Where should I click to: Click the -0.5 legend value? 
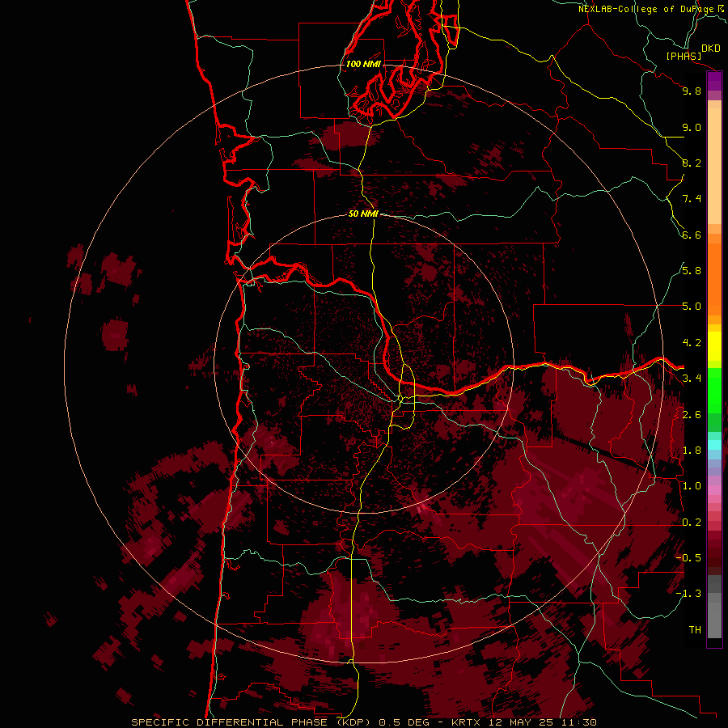pos(688,558)
